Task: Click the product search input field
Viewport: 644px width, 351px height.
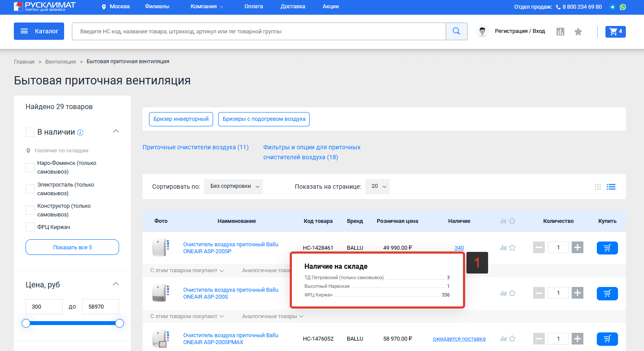Action: click(x=259, y=31)
